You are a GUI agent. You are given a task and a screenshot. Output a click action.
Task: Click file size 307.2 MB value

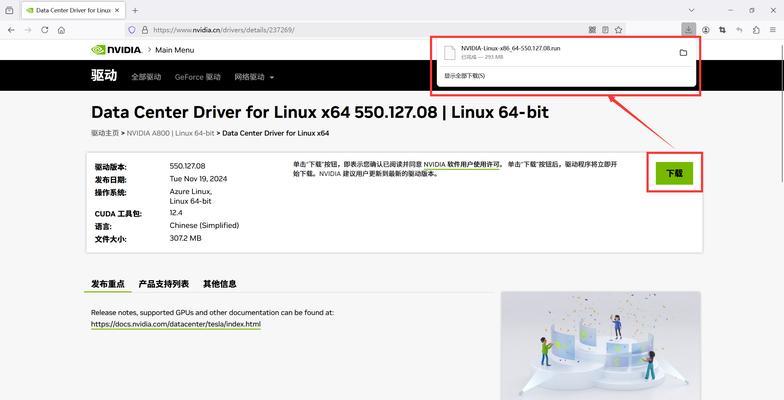[186, 238]
